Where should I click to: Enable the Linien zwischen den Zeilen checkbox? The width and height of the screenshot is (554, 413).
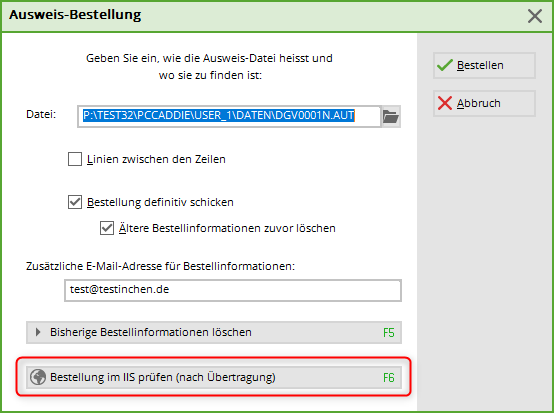pyautogui.click(x=75, y=159)
